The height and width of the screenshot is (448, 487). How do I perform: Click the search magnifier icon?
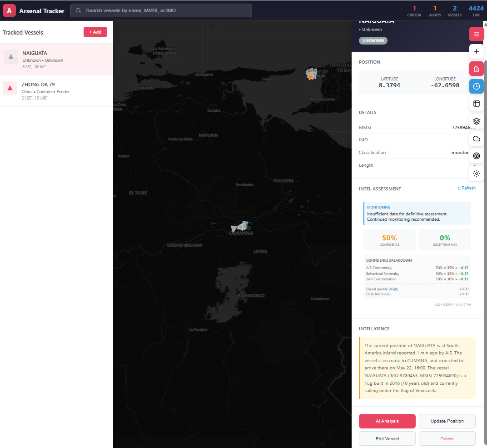pyautogui.click(x=78, y=10)
